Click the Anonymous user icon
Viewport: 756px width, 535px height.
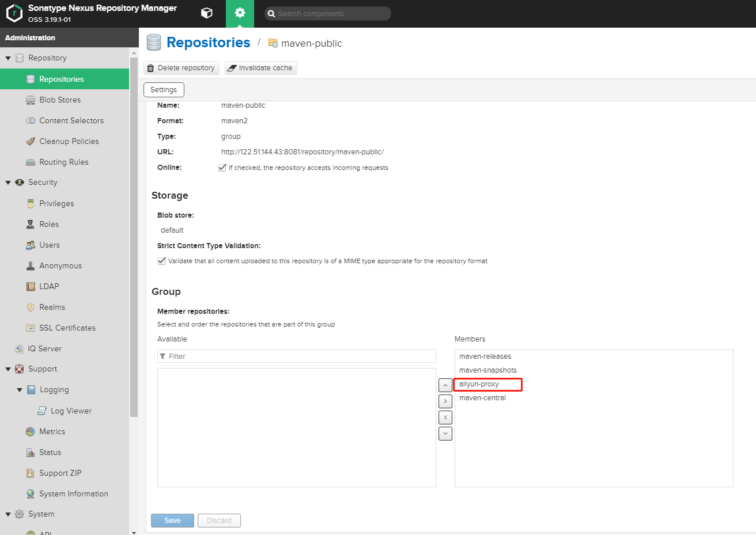pos(31,265)
